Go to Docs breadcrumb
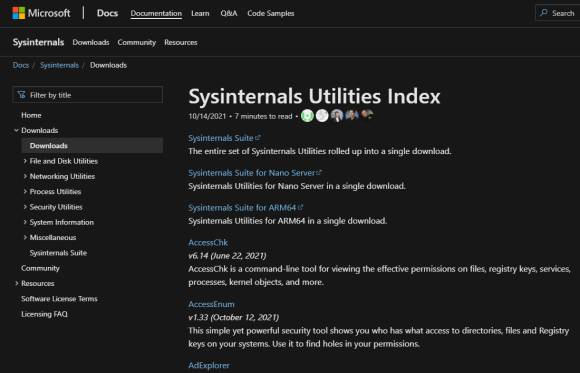The height and width of the screenshot is (373, 580). (x=21, y=65)
